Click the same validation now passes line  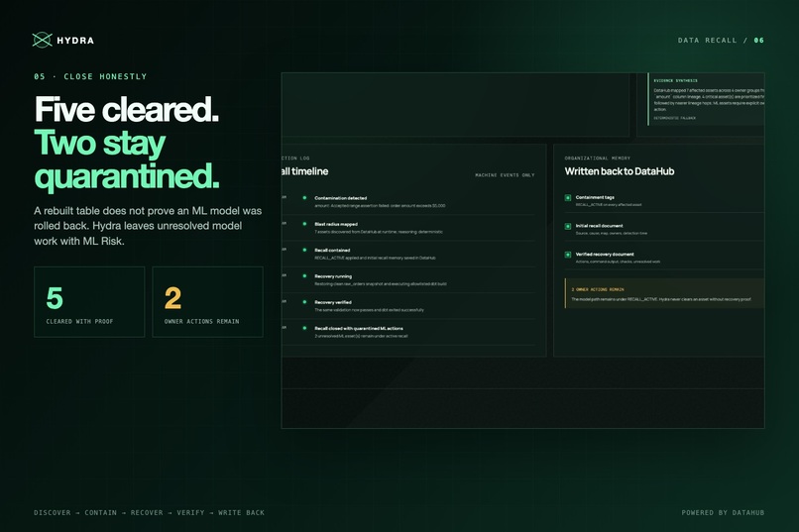369,309
